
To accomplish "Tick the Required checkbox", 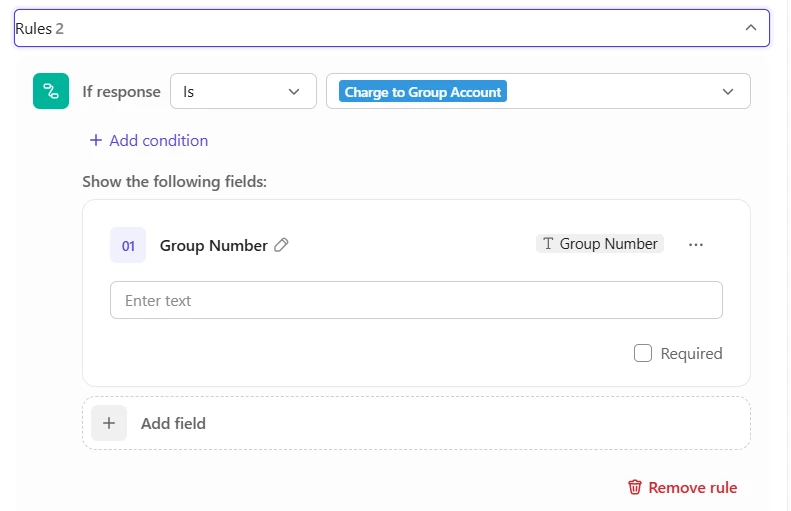I will tap(643, 353).
